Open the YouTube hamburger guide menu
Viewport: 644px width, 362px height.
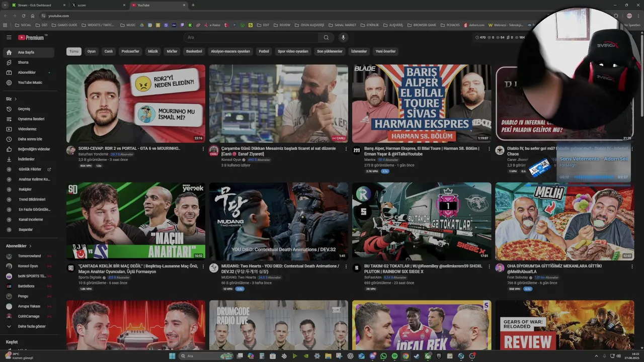9,37
